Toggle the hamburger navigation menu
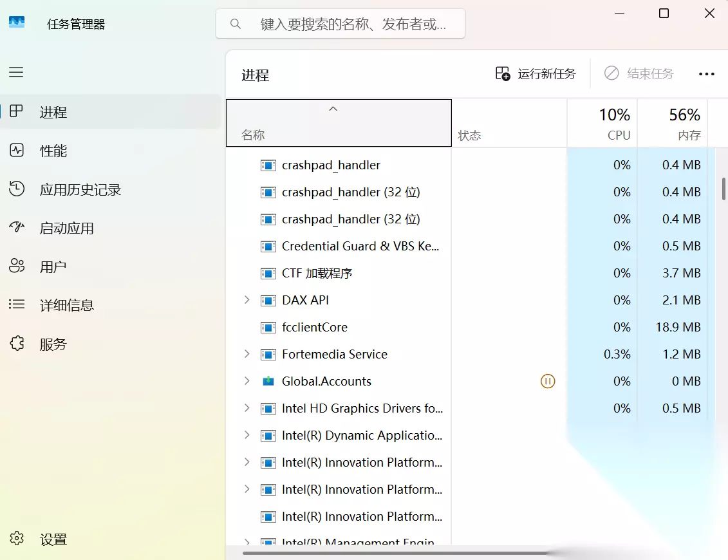This screenshot has width=728, height=560. pos(16,72)
